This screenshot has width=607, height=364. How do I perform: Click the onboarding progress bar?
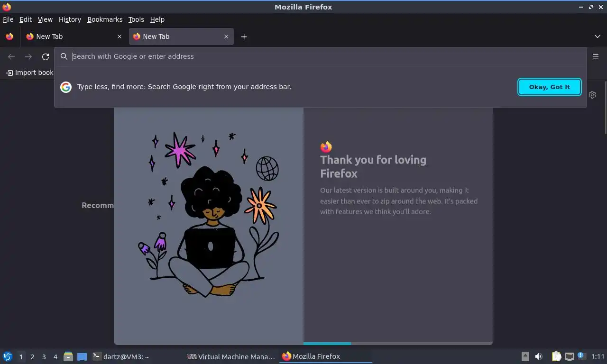pyautogui.click(x=398, y=344)
